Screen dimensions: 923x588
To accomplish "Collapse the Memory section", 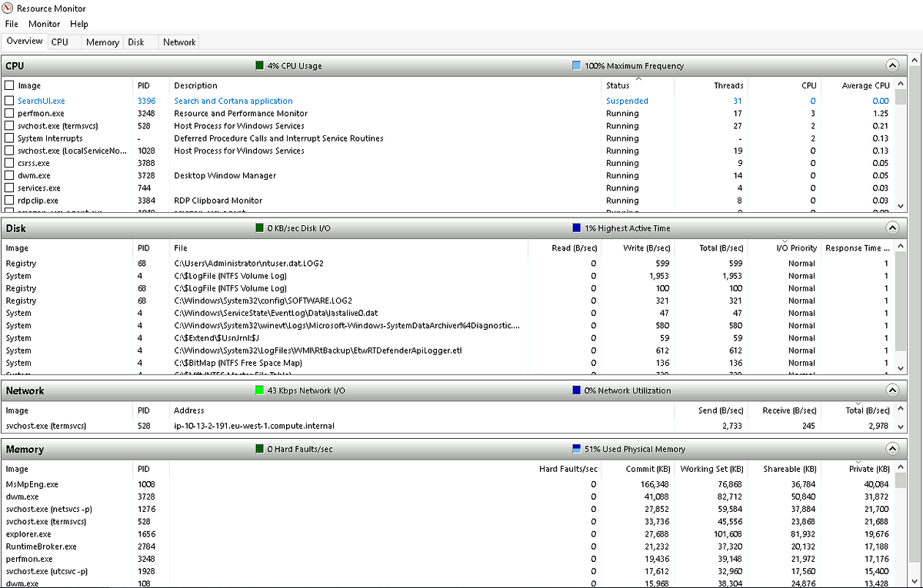I will click(892, 449).
